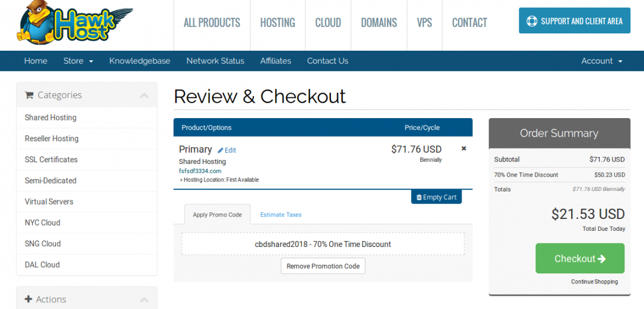Click Remove Promotion Code button
This screenshot has height=309, width=644.
pyautogui.click(x=323, y=266)
